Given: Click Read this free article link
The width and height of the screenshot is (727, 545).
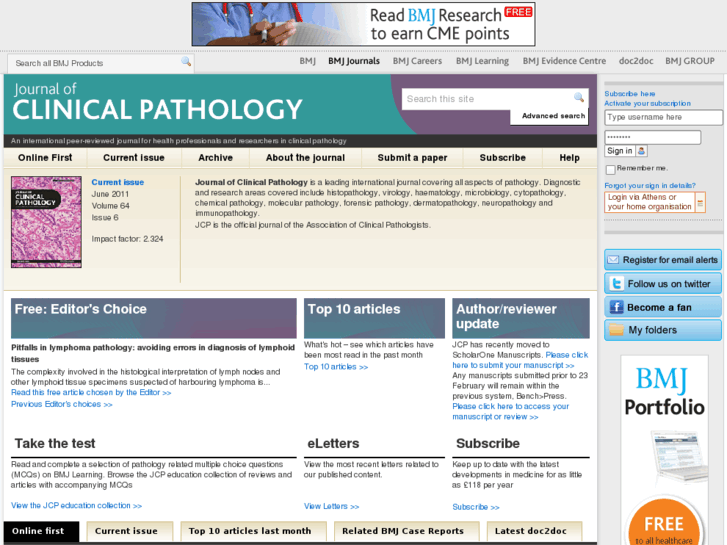Looking at the screenshot, I should (91, 392).
